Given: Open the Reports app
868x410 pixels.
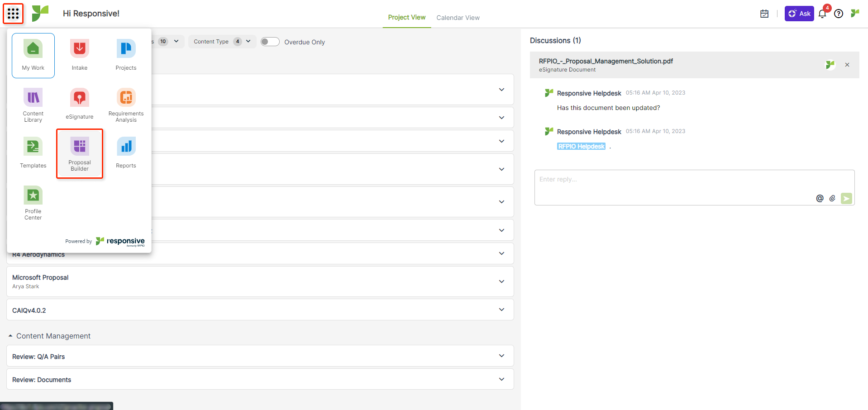Looking at the screenshot, I should coord(126,154).
